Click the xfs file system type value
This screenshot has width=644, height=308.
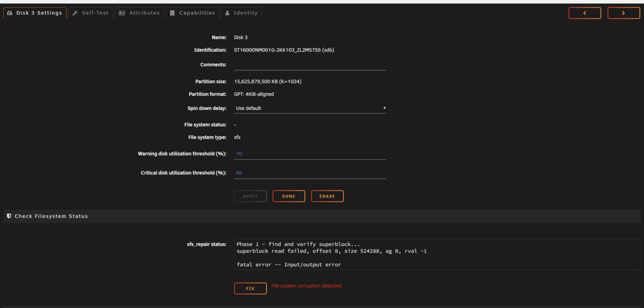point(238,138)
